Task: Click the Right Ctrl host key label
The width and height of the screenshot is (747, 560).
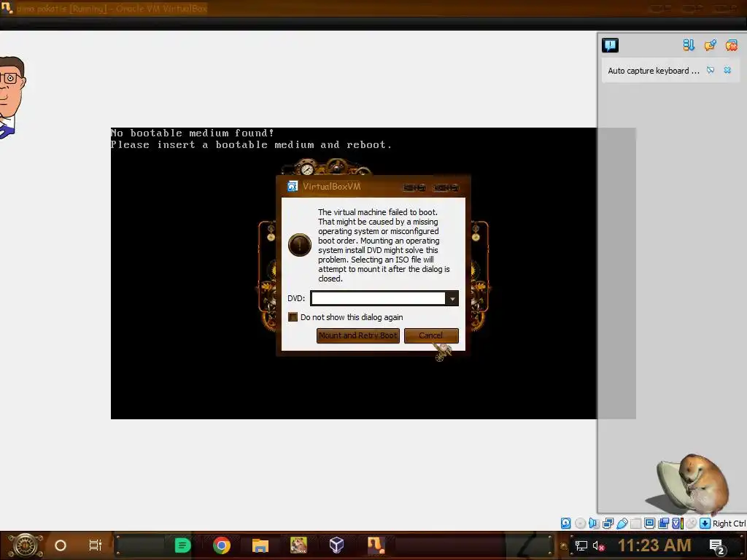Action: tap(729, 524)
